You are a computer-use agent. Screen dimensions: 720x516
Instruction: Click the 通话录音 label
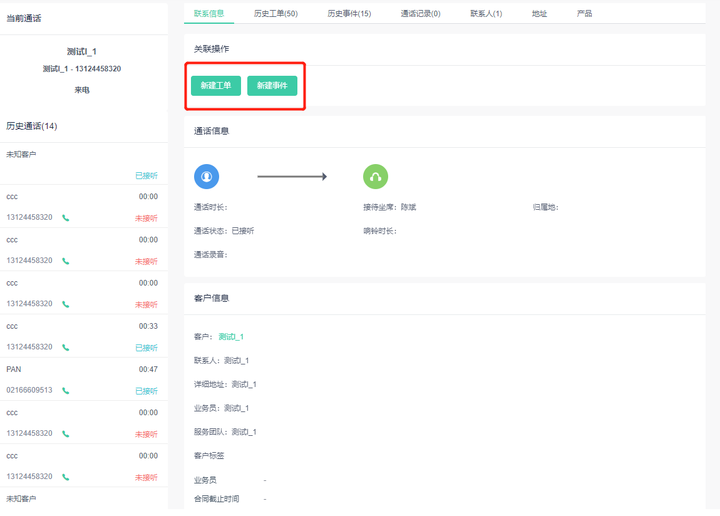click(210, 255)
